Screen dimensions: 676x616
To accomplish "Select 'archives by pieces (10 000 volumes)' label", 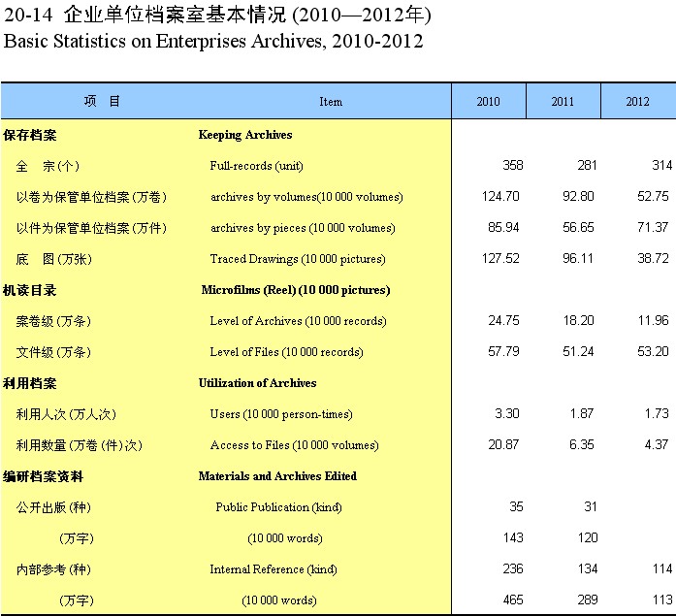I will [303, 228].
